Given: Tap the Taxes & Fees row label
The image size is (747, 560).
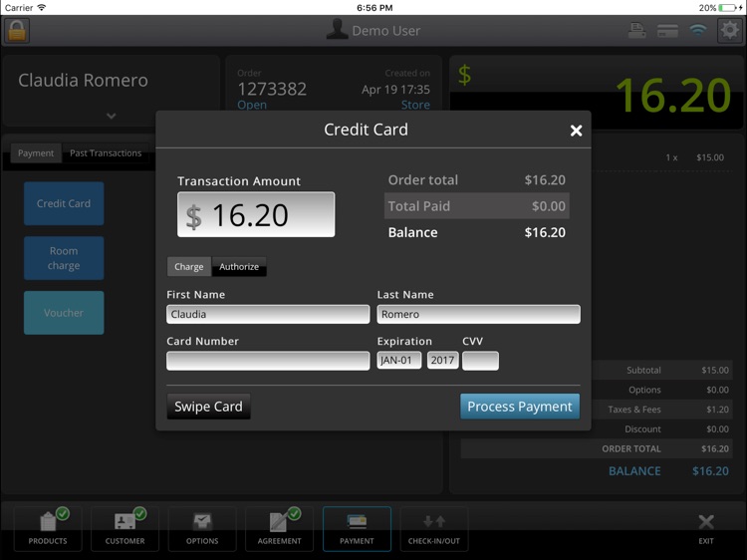Looking at the screenshot, I should click(634, 410).
